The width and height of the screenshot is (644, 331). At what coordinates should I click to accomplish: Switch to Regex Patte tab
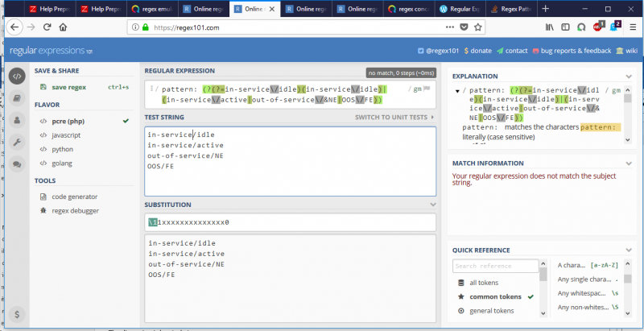(511, 9)
